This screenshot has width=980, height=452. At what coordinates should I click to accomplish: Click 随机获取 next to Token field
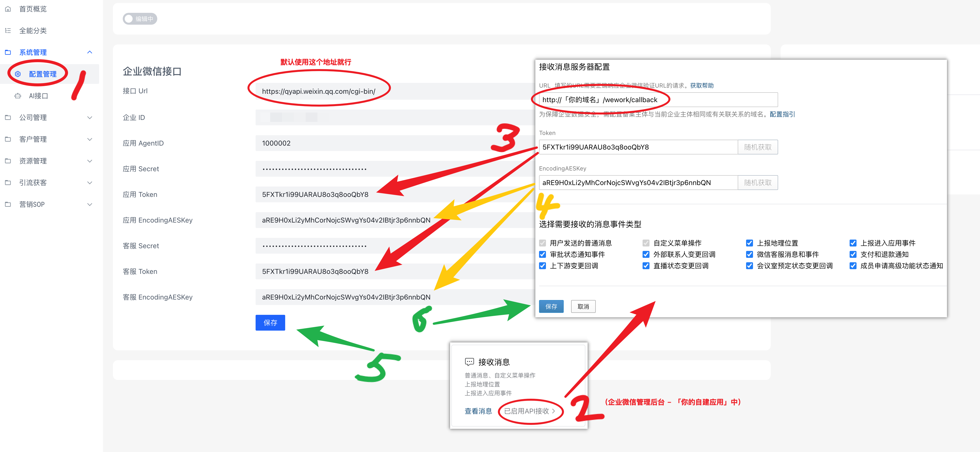758,147
